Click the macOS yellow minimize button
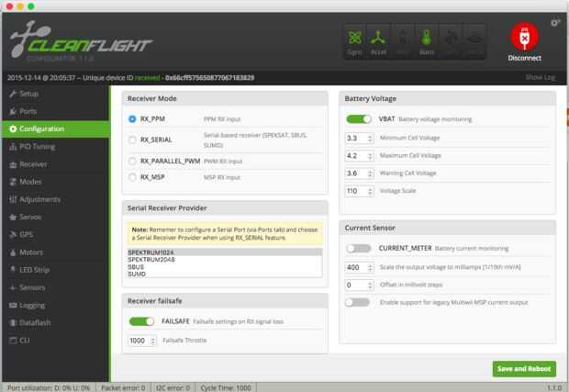 coord(20,6)
